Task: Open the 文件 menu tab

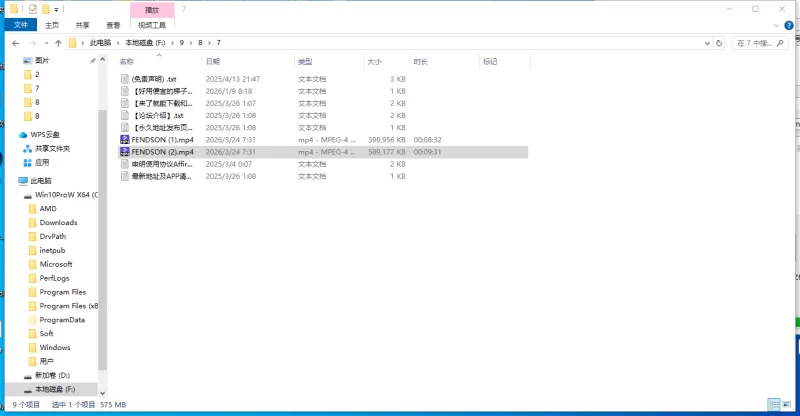Action: coord(21,25)
